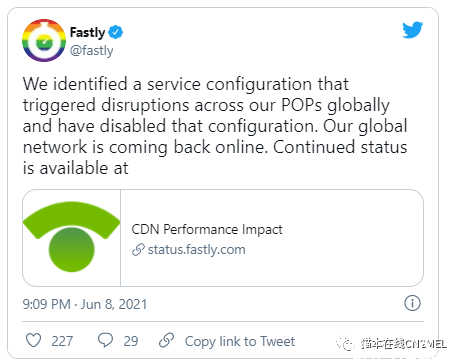The height and width of the screenshot is (364, 461).
Task: Open the tweet info circle icon
Action: [x=412, y=303]
